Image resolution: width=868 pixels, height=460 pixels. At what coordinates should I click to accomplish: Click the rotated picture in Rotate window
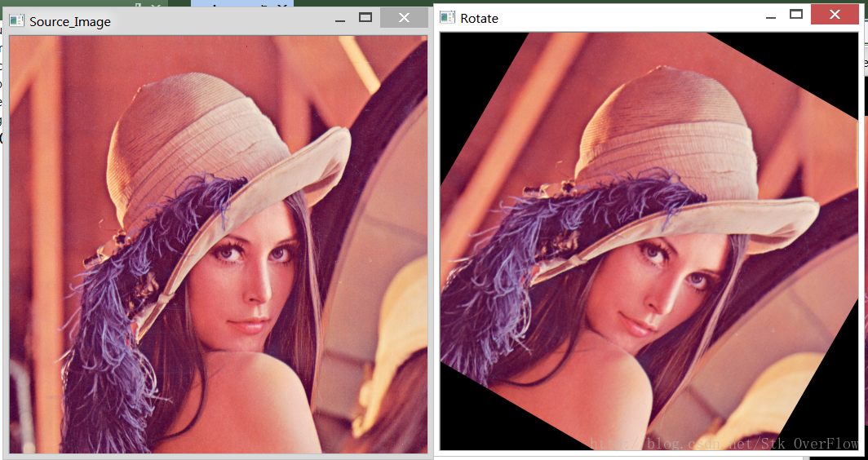click(649, 241)
